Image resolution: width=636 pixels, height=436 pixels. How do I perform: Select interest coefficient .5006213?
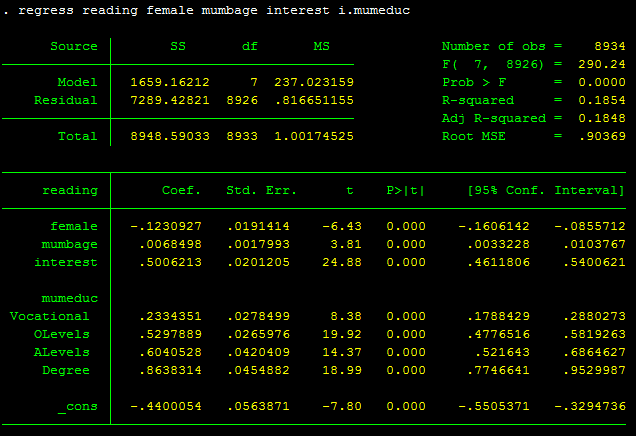click(170, 262)
